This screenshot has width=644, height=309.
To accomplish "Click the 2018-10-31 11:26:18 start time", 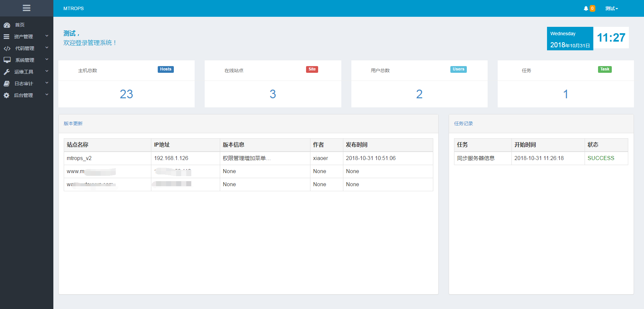I will (539, 158).
